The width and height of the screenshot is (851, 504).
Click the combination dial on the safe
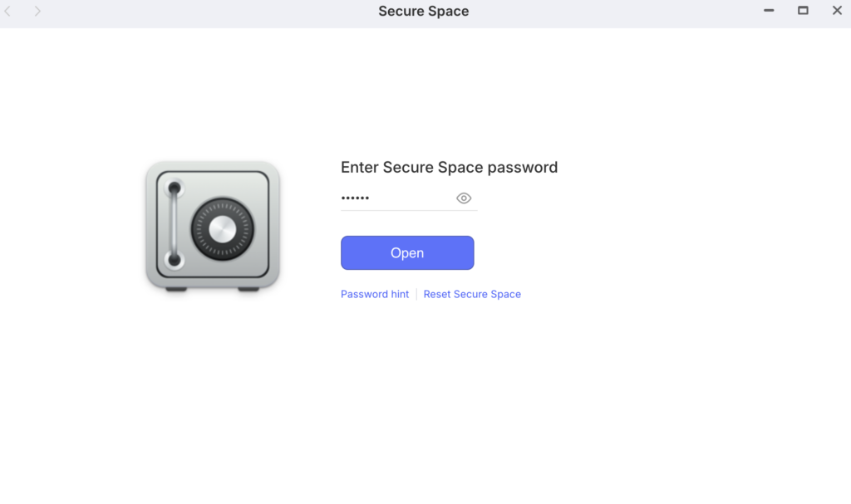pos(221,227)
